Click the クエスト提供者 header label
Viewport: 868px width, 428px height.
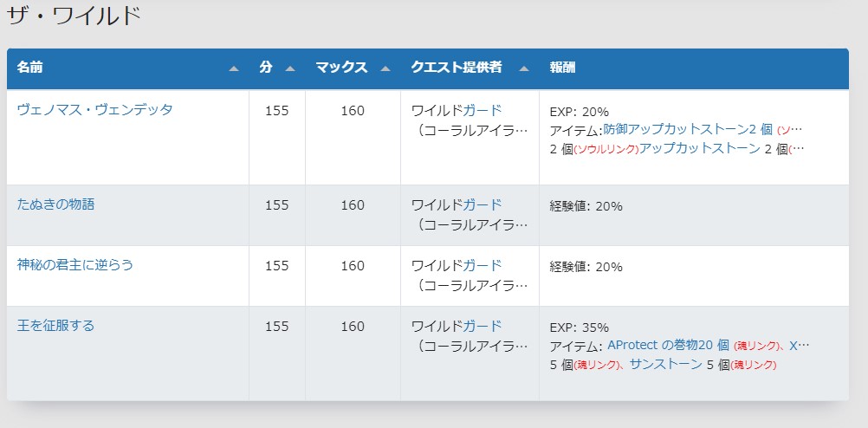(457, 68)
